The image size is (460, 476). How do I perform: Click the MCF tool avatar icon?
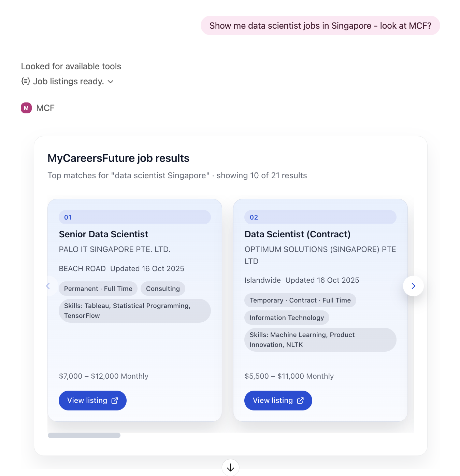pyautogui.click(x=26, y=108)
